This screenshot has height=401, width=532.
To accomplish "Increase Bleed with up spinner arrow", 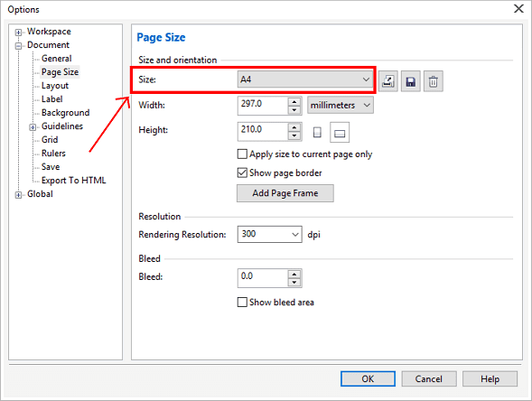I will click(x=294, y=275).
